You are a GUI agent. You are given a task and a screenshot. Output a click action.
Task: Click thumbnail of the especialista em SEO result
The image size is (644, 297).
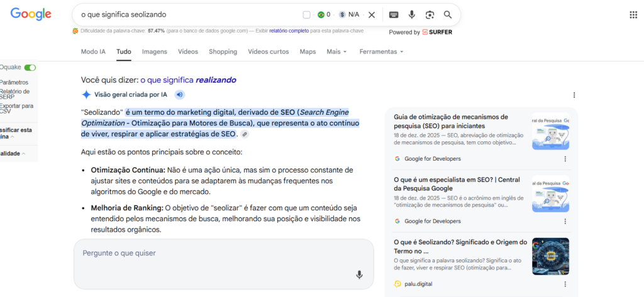click(x=550, y=193)
